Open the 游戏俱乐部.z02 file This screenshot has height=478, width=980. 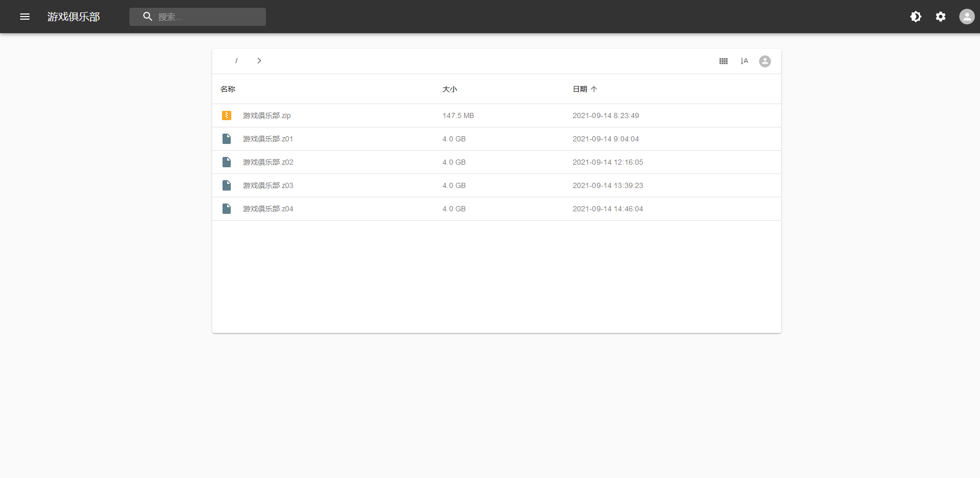pos(268,162)
